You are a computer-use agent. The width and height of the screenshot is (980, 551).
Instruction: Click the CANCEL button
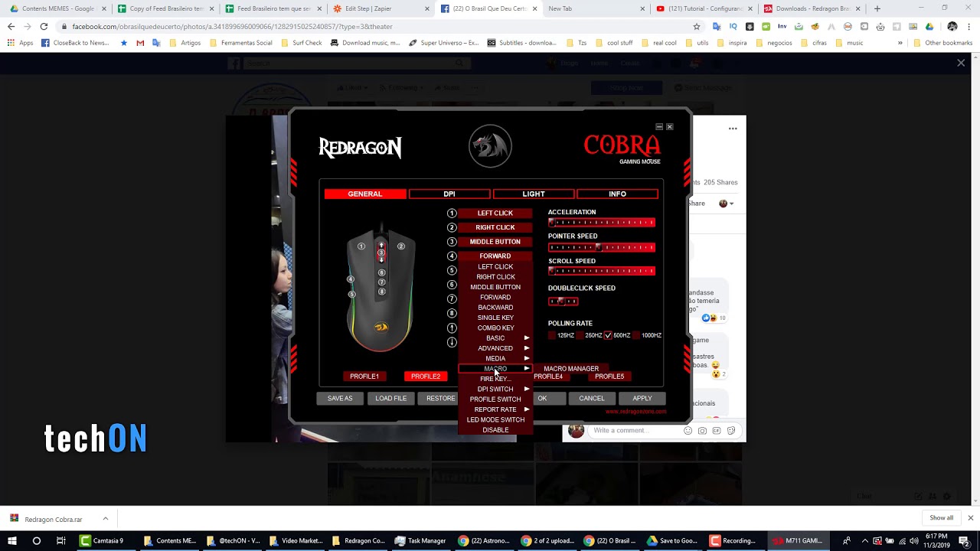(592, 399)
